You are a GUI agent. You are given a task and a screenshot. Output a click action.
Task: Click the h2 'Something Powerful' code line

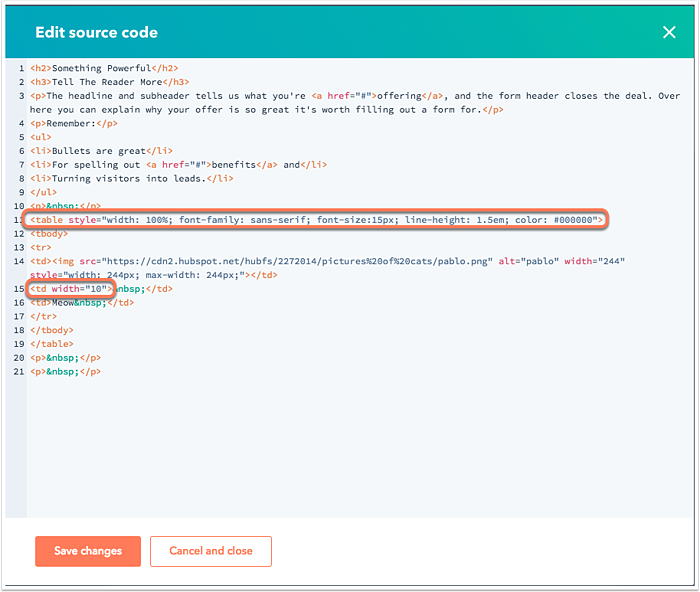[x=104, y=68]
